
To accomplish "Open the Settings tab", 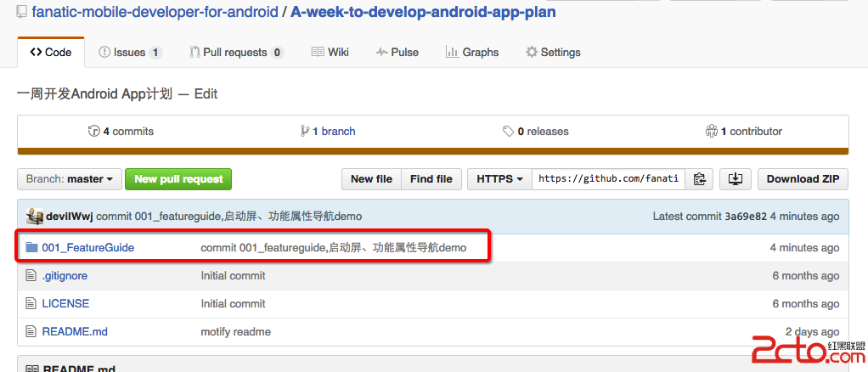I will [x=553, y=53].
